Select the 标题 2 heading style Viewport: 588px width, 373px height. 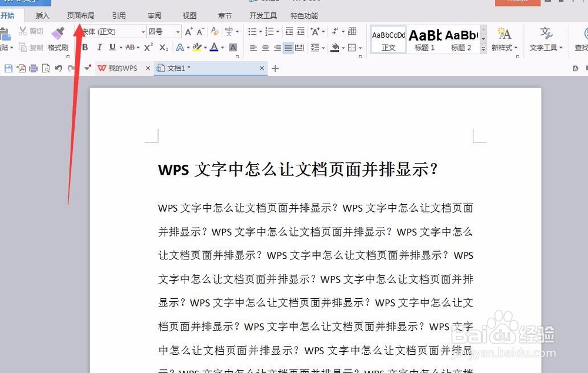461,39
